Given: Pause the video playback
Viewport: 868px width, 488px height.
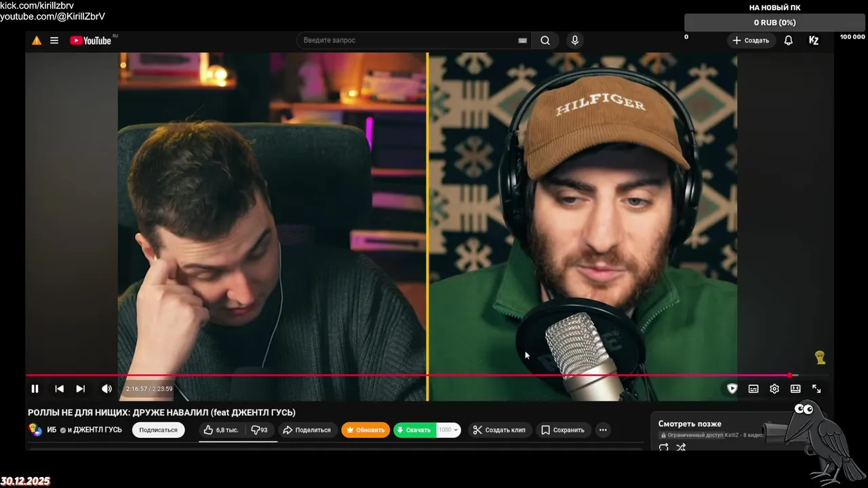Looking at the screenshot, I should click(35, 388).
